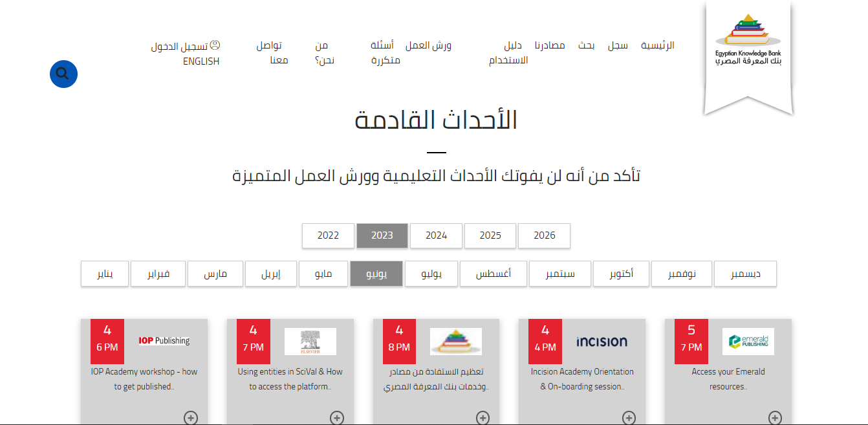Screen dimensions: 868x425
Task: Expand the Incision Academy card plus icon
Action: 629,417
